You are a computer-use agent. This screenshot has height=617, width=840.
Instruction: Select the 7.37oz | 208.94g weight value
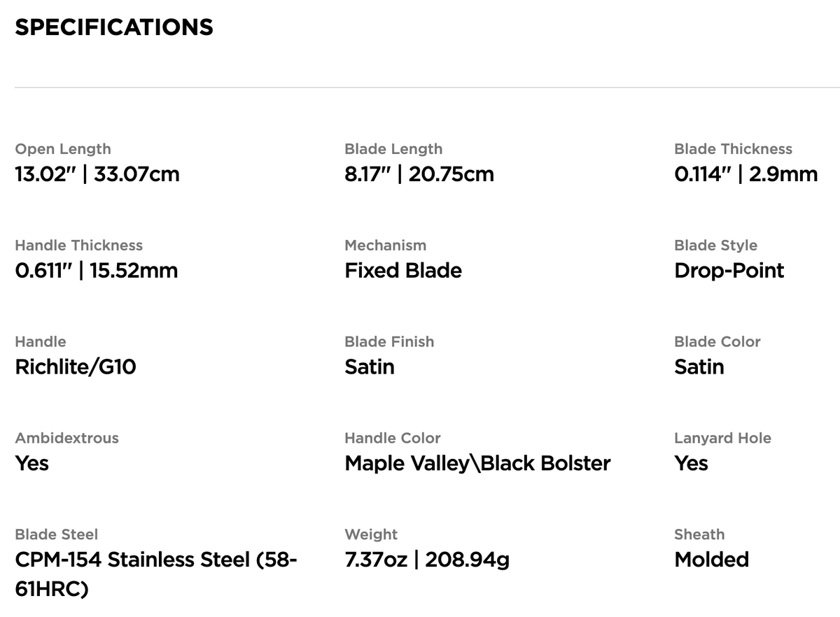pyautogui.click(x=427, y=560)
